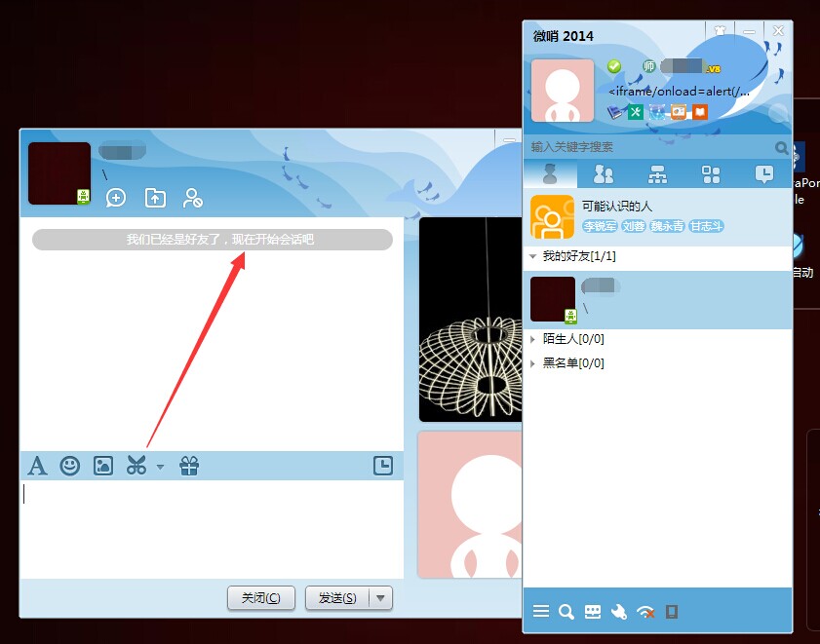Click the Wi-Fi disconnected icon

(x=645, y=611)
